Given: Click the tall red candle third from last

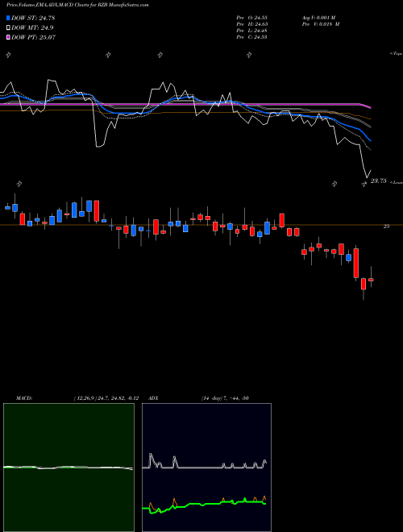Looking at the screenshot, I should click(356, 263).
